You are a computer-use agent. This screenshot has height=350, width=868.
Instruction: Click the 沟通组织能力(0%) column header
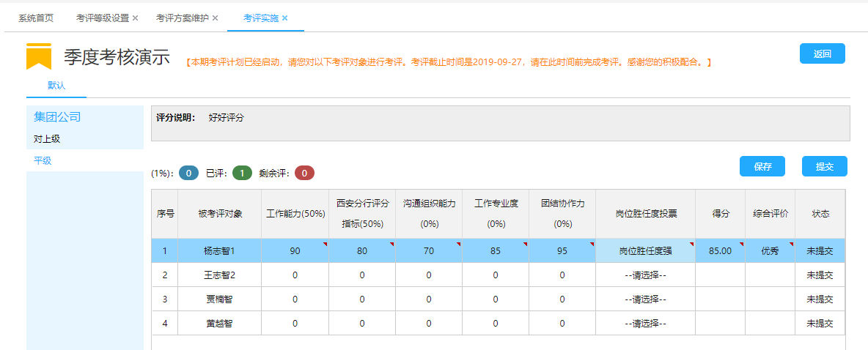tap(429, 214)
